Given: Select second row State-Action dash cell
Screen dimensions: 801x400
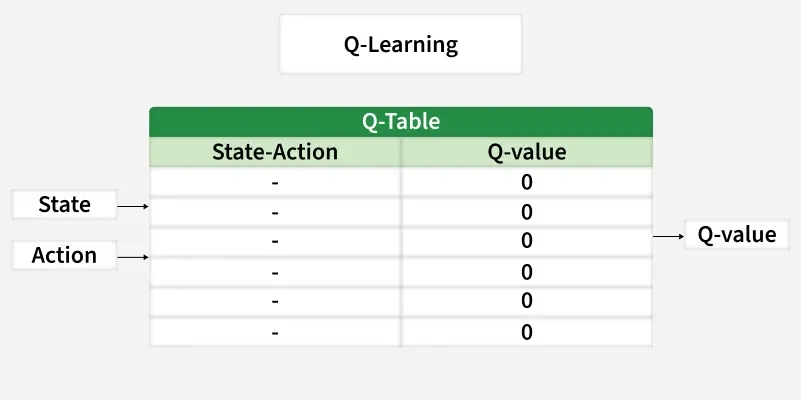Looking at the screenshot, I should (x=275, y=212).
